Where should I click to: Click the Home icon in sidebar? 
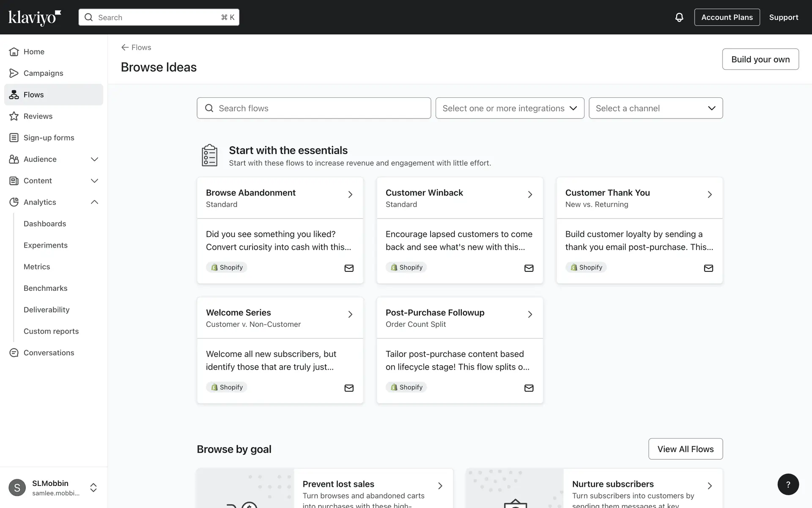click(x=14, y=52)
